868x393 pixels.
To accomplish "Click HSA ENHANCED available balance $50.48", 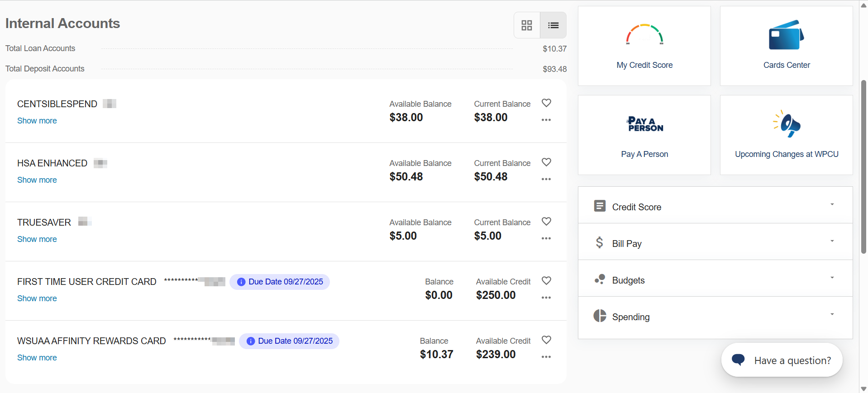I will click(406, 177).
